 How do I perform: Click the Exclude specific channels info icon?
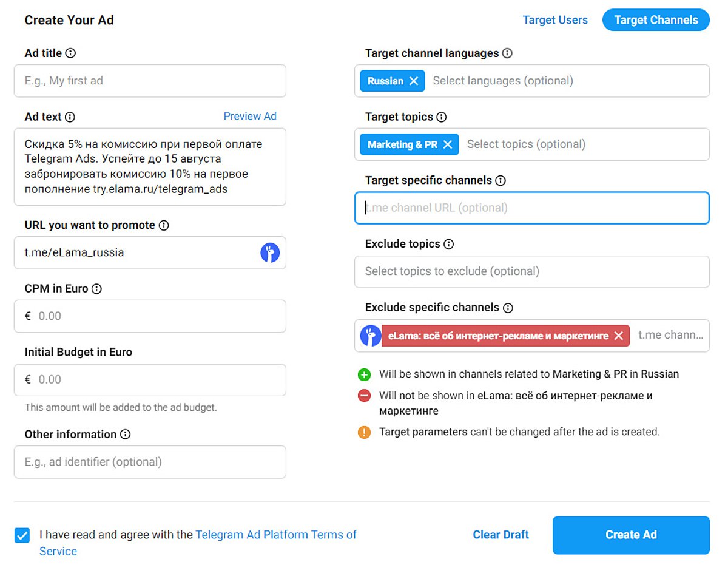click(x=508, y=308)
